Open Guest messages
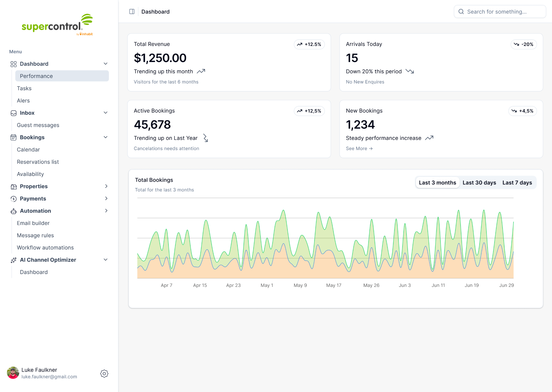Viewport: 552px width, 392px height. pos(38,125)
